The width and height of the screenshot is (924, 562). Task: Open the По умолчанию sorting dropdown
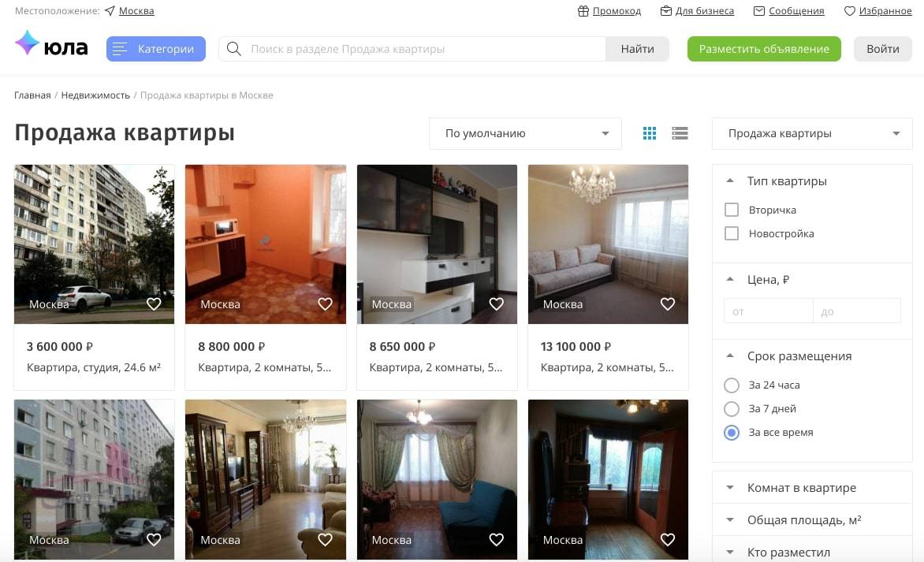tap(525, 134)
